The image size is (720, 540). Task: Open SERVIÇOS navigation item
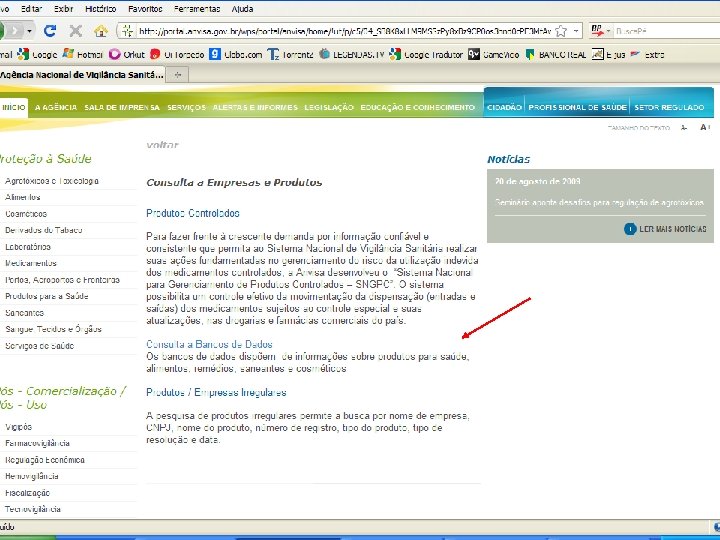tap(186, 107)
